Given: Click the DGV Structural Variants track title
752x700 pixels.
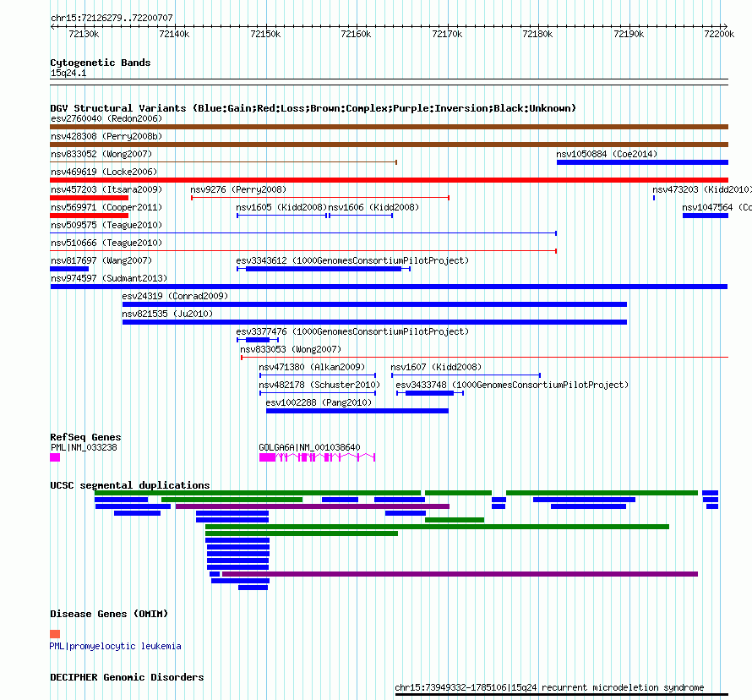Looking at the screenshot, I should [313, 108].
